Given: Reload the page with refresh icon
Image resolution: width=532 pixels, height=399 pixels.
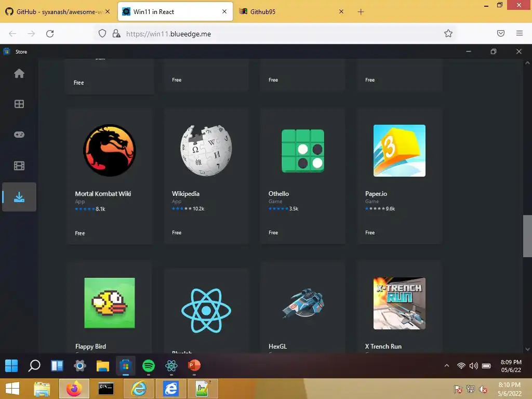Looking at the screenshot, I should (50, 34).
